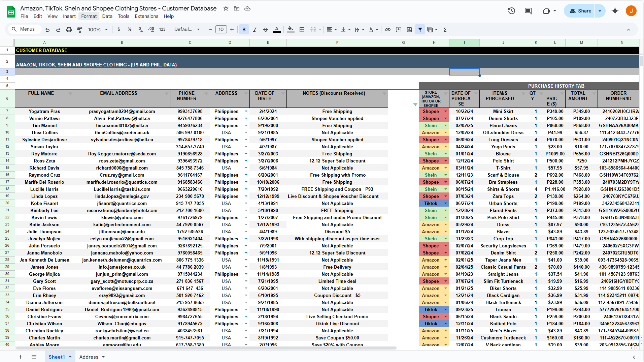Apply italic formatting
The height and width of the screenshot is (362, 644).
pos(255,30)
